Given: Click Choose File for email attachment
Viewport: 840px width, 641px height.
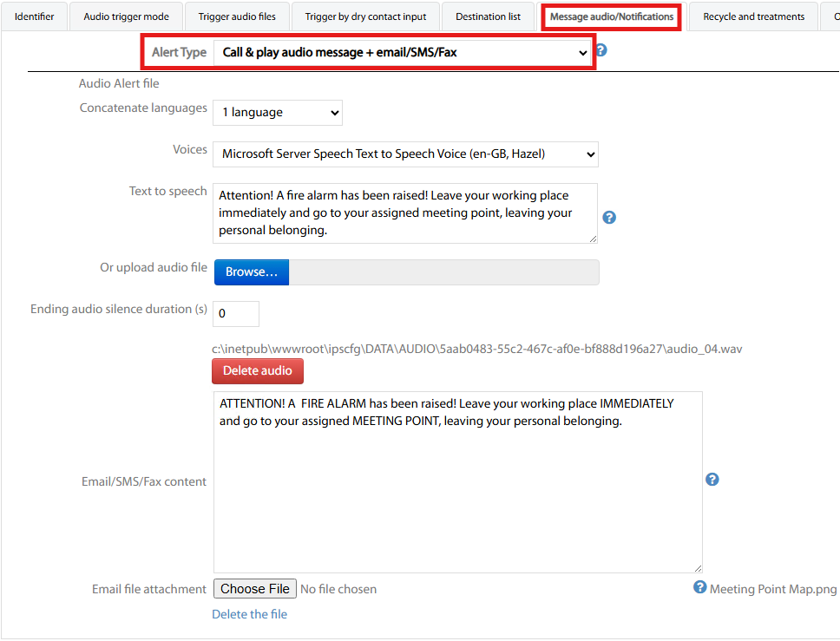Looking at the screenshot, I should tap(255, 589).
